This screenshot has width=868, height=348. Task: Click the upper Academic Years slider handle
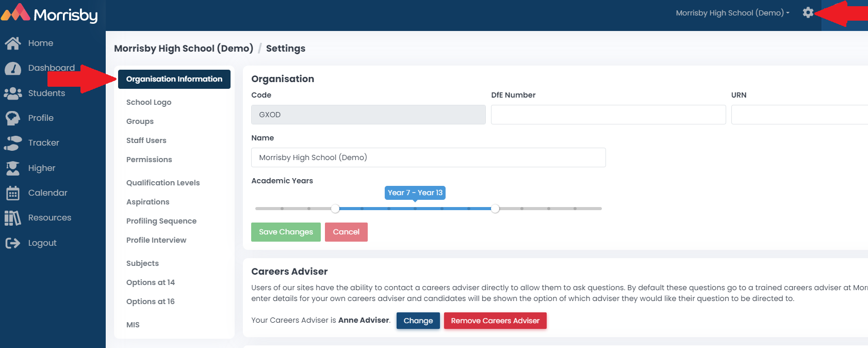[495, 209]
